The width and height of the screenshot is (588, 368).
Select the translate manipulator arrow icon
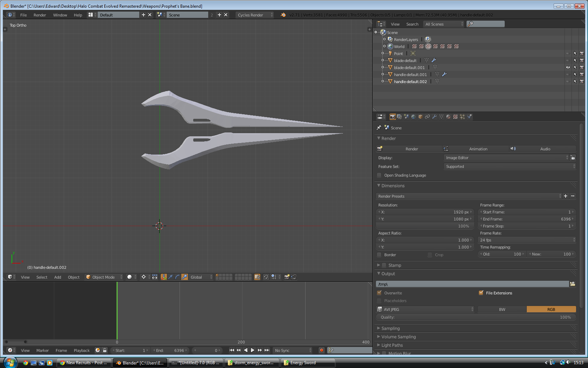click(170, 277)
